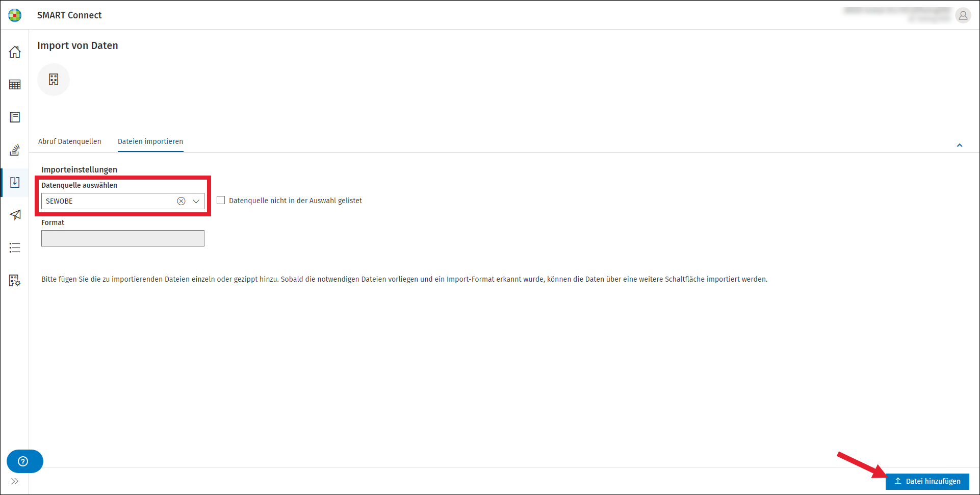Viewport: 980px width, 495px height.
Task: Open the document page sidebar icon
Action: click(15, 117)
